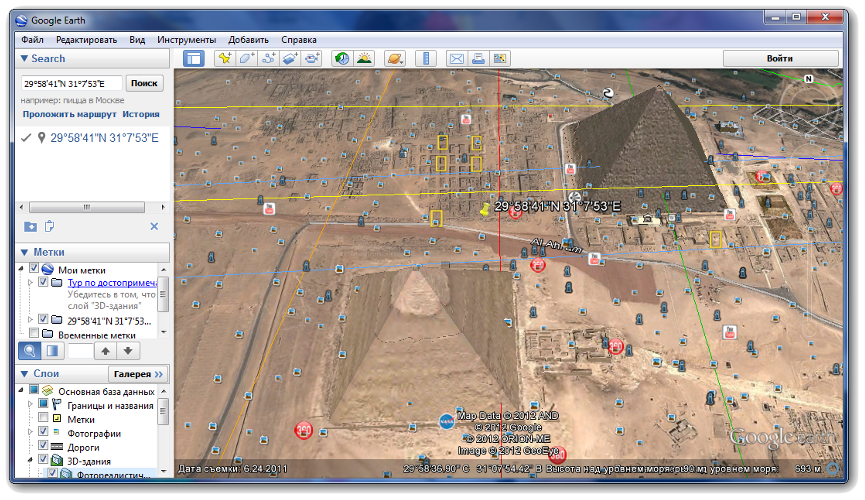The width and height of the screenshot is (865, 500).
Task: Select the Add Polygon tool
Action: click(247, 59)
